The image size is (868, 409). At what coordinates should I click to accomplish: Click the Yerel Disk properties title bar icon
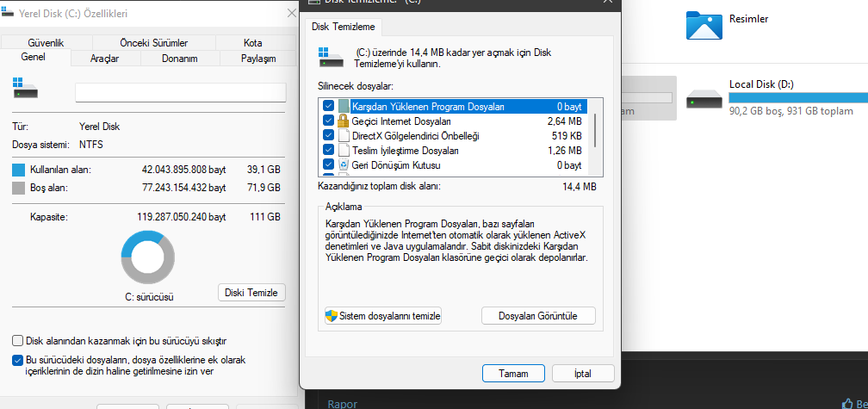[8, 11]
